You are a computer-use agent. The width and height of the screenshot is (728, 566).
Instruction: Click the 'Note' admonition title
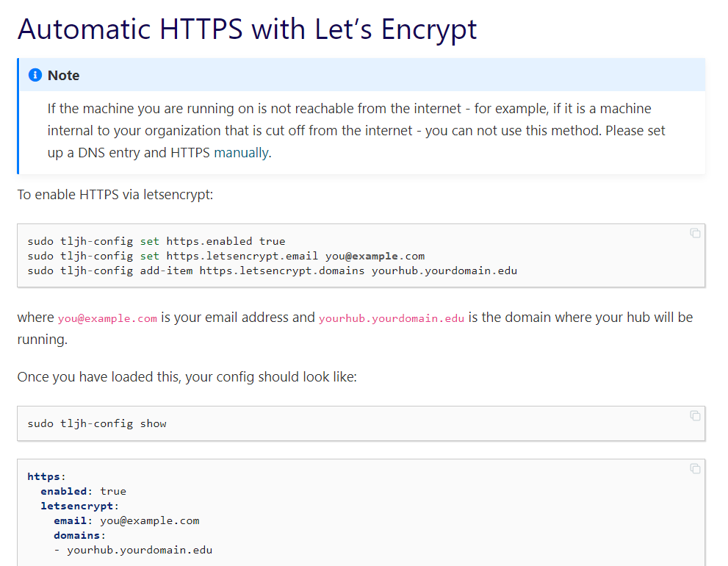coord(63,75)
